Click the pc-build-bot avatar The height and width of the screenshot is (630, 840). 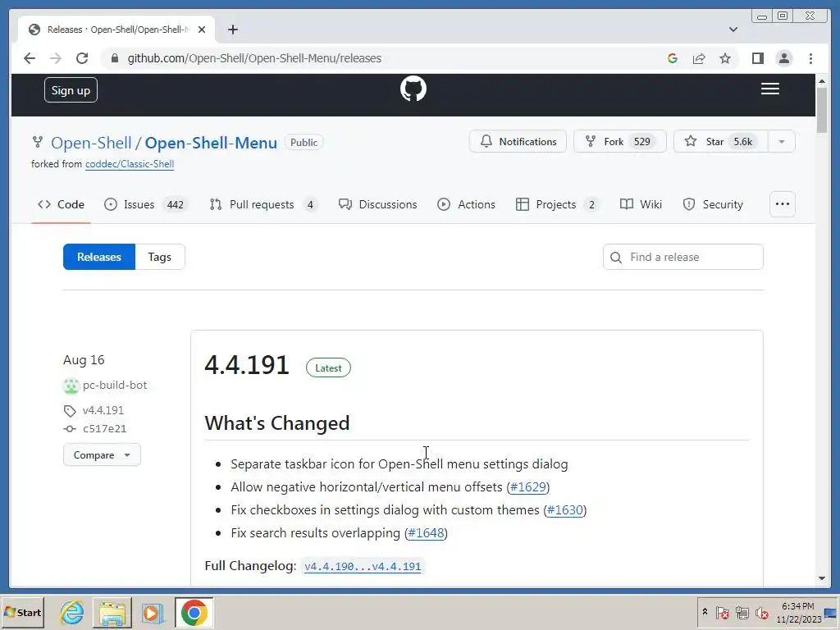coord(71,386)
